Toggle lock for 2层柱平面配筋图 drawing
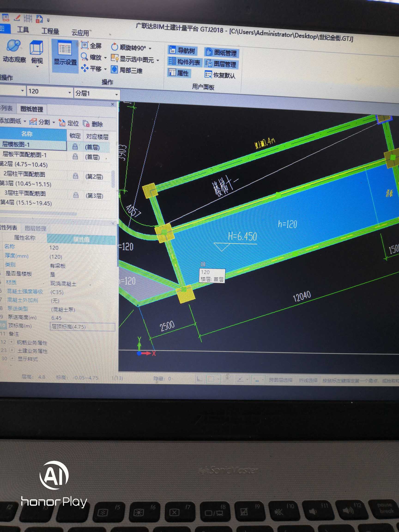The width and height of the screenshot is (399, 532). (x=76, y=176)
